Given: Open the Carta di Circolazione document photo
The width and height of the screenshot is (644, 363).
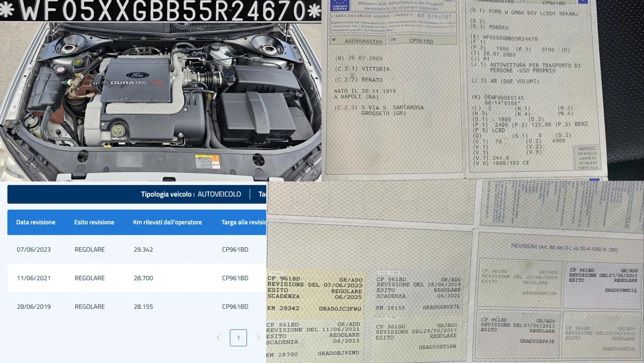Looking at the screenshot, I should (x=463, y=89).
